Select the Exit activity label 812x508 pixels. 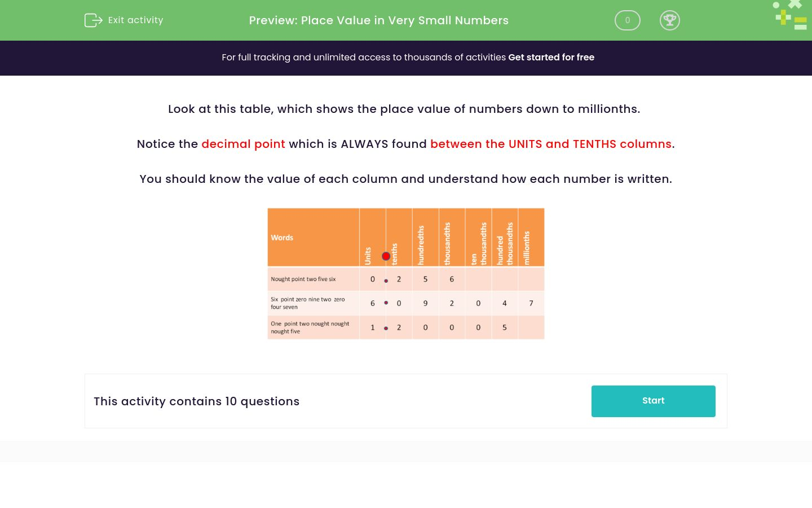point(135,20)
